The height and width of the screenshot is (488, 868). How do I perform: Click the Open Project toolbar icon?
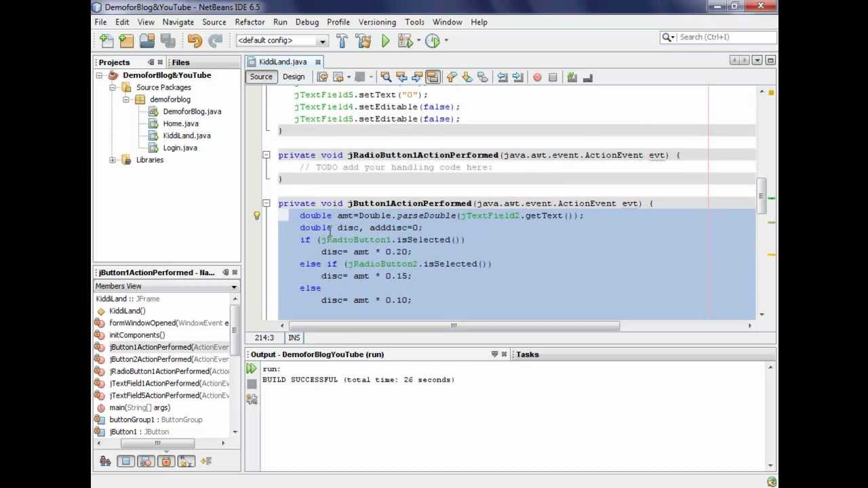[147, 41]
